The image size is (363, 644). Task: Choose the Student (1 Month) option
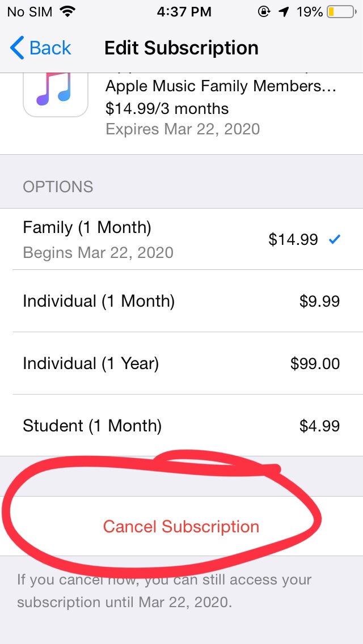tap(92, 426)
